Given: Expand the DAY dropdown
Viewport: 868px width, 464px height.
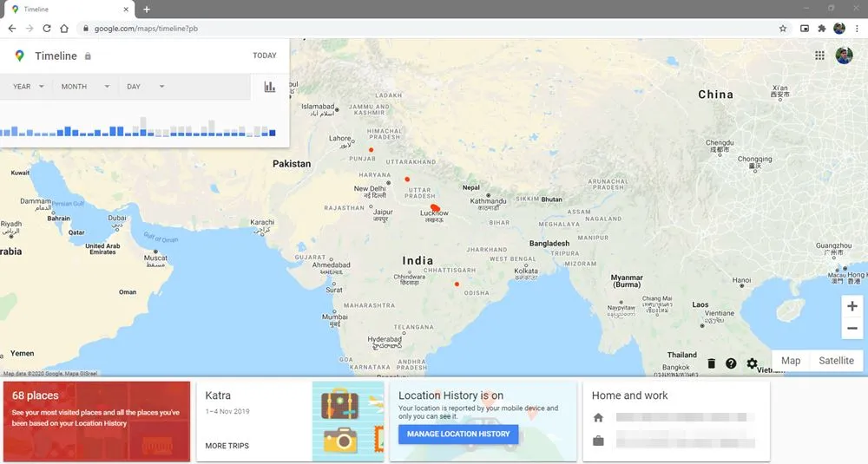Looking at the screenshot, I should 146,86.
